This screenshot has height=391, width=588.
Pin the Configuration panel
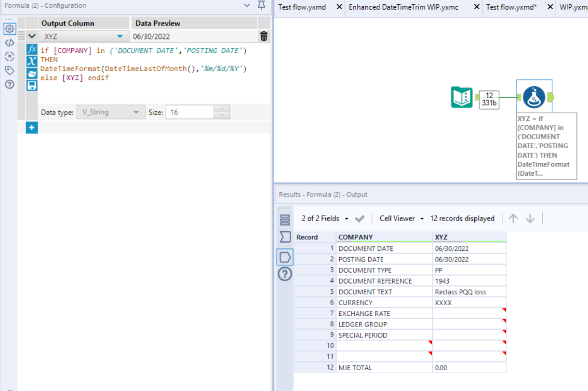point(262,6)
